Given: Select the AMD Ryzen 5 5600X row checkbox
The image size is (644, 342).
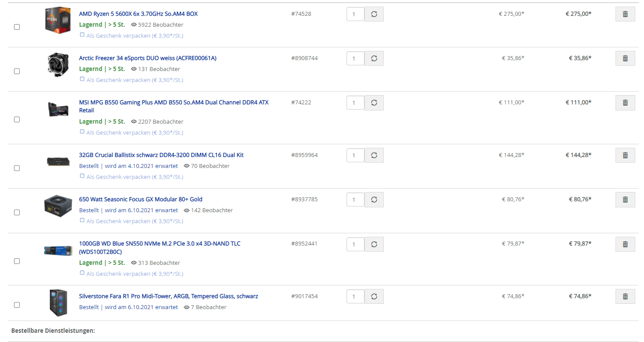Looking at the screenshot, I should coord(17,27).
